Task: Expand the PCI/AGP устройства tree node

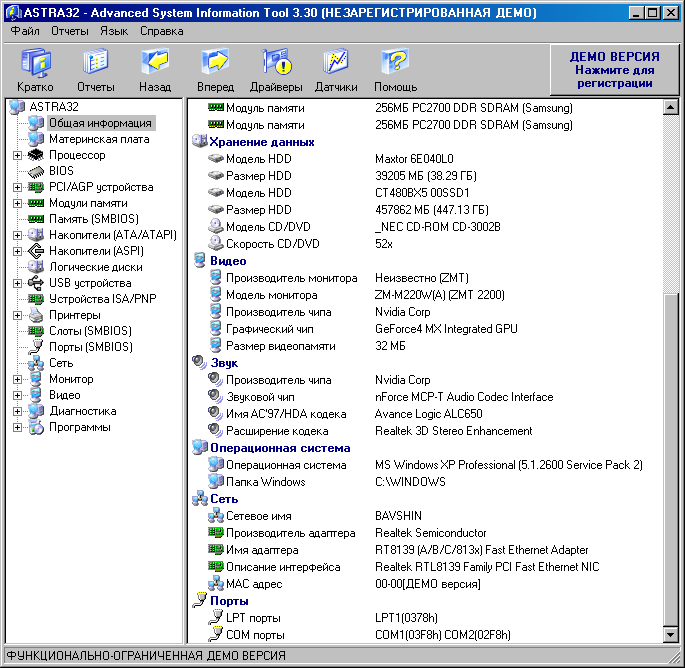Action: coord(17,187)
